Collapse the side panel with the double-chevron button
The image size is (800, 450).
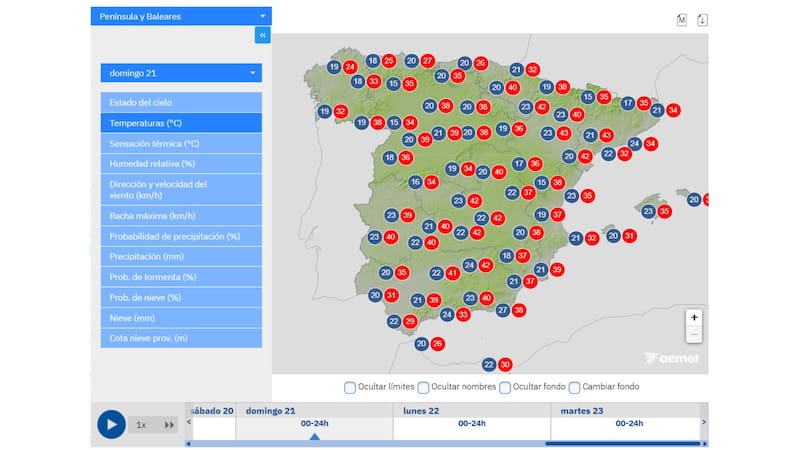tap(262, 35)
